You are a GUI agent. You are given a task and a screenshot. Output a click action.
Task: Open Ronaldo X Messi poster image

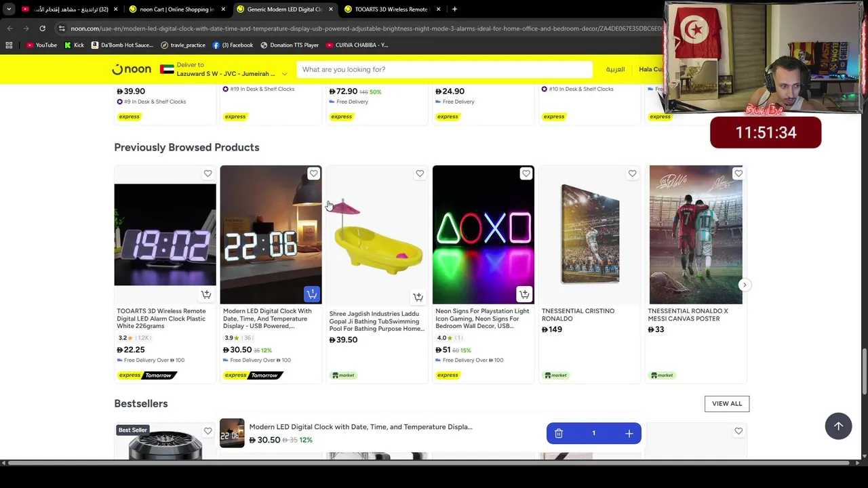click(x=696, y=235)
